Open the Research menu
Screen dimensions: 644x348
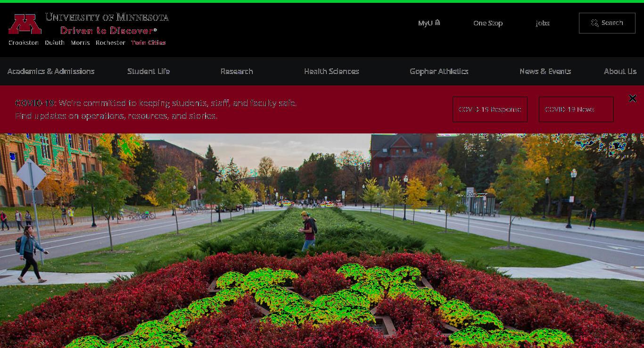click(x=237, y=71)
